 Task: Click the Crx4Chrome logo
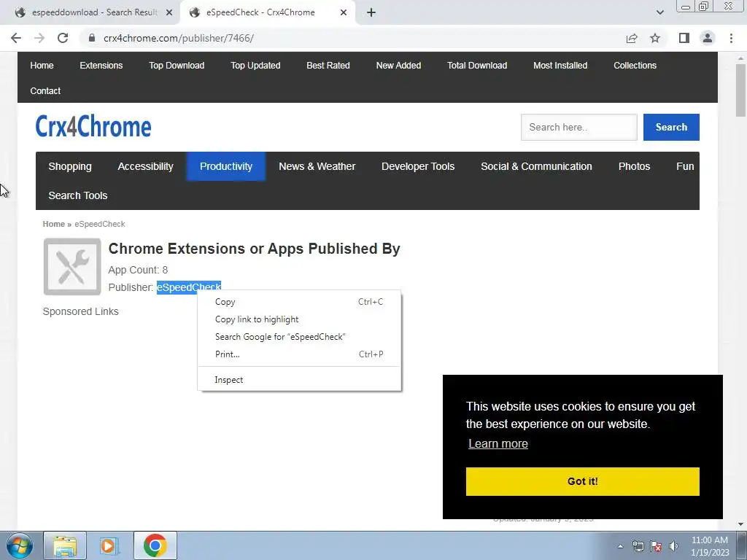coord(93,127)
